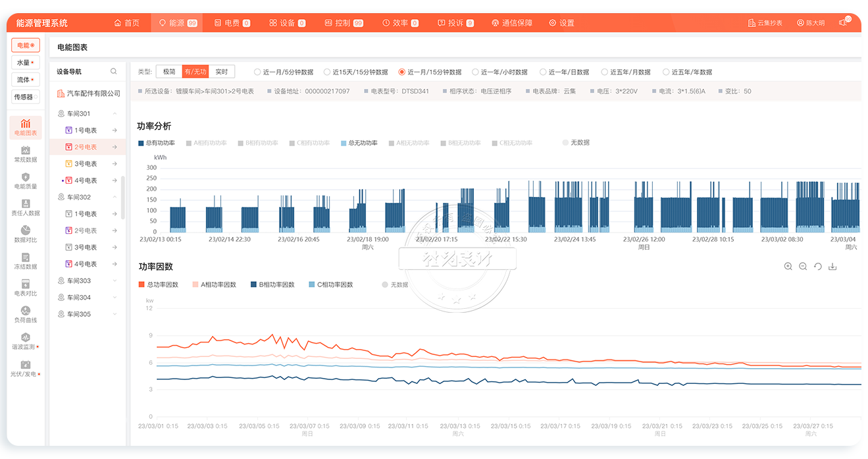Select the 水量 category button
Screen dimensions: 868x459
click(26, 63)
